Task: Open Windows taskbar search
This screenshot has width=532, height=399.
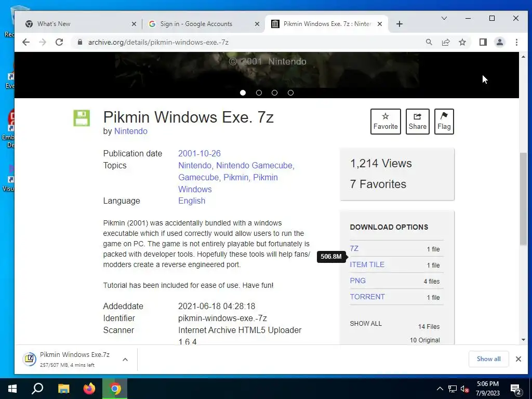Action: [x=37, y=389]
